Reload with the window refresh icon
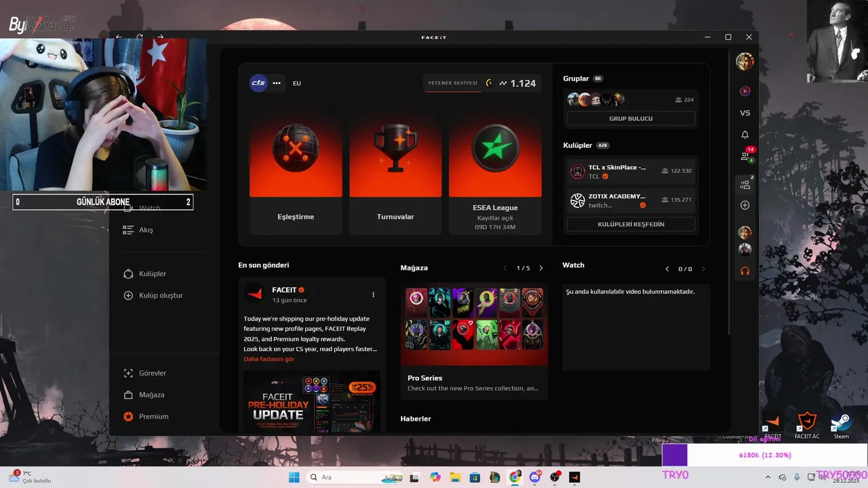The width and height of the screenshot is (868, 488). point(140,37)
